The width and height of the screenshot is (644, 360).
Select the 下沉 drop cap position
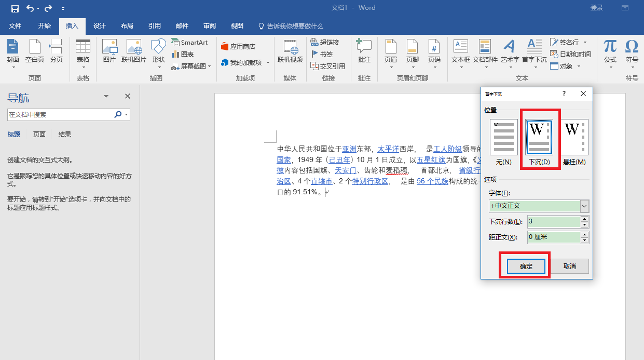(x=539, y=137)
